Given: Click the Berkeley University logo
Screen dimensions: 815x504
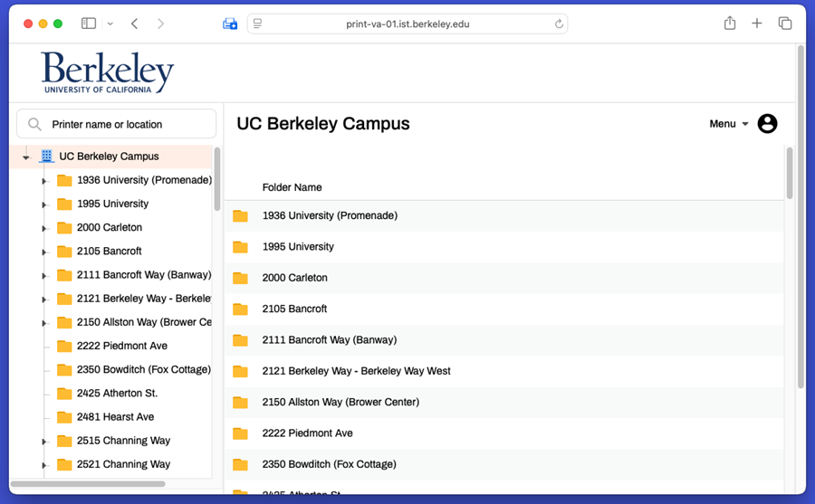Looking at the screenshot, I should 107,72.
